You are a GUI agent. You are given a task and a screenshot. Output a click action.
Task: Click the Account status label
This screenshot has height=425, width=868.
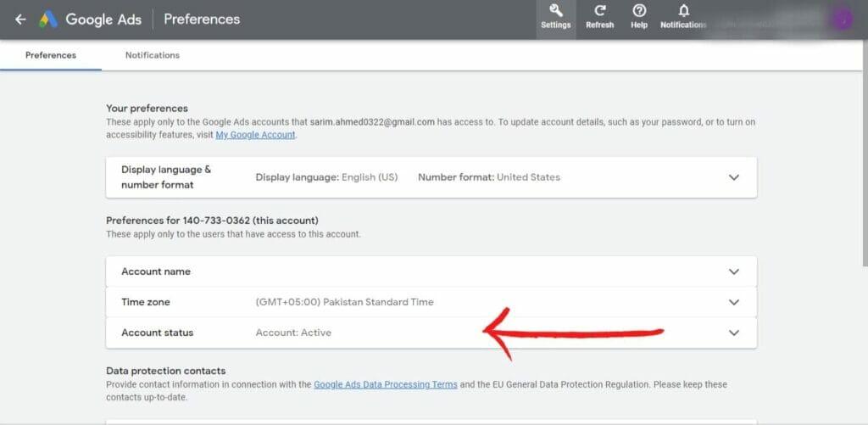click(157, 333)
